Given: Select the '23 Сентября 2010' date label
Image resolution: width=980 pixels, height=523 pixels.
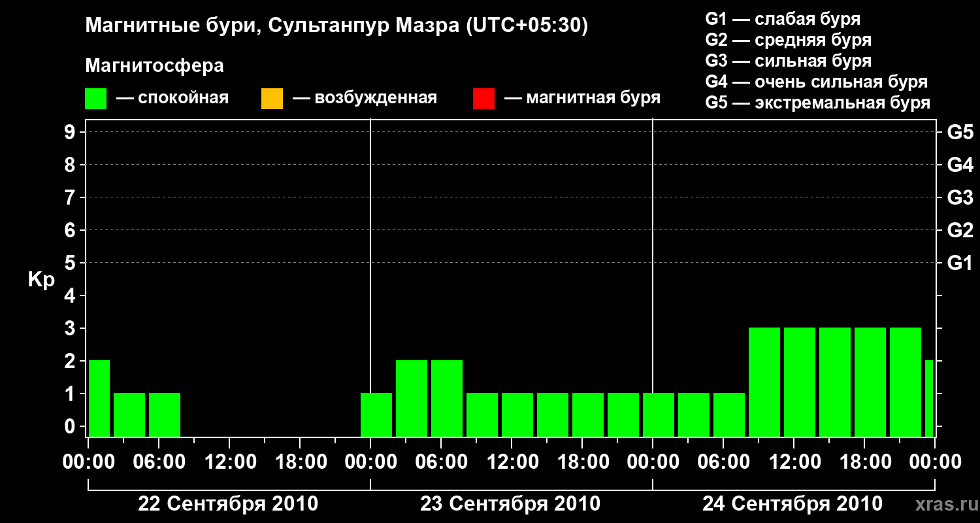Looking at the screenshot, I should (x=510, y=504).
